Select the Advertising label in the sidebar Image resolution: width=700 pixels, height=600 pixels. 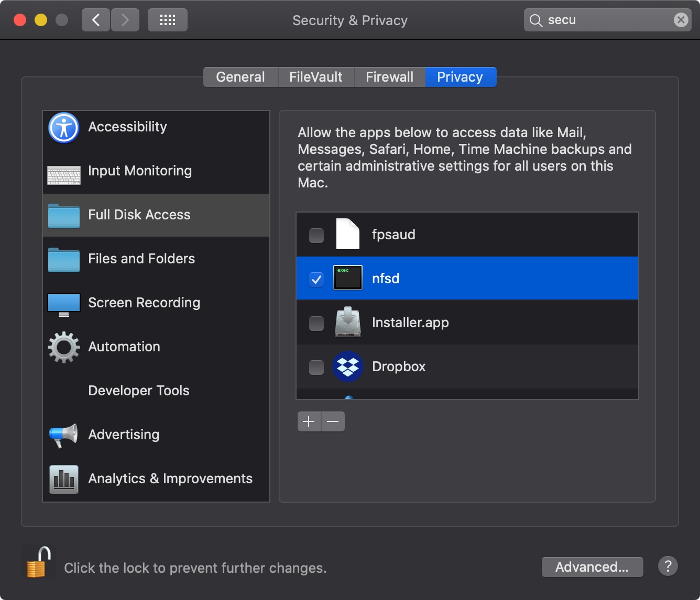(x=124, y=435)
